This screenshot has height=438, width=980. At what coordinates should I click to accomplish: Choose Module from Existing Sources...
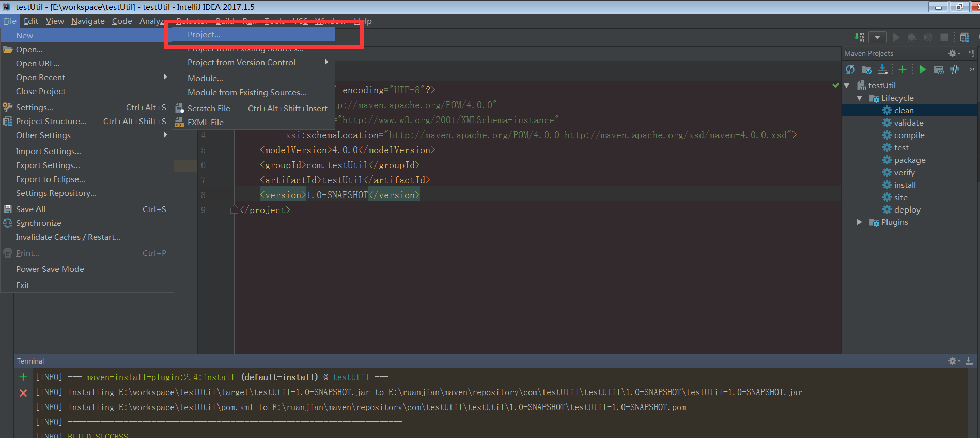pos(253,92)
